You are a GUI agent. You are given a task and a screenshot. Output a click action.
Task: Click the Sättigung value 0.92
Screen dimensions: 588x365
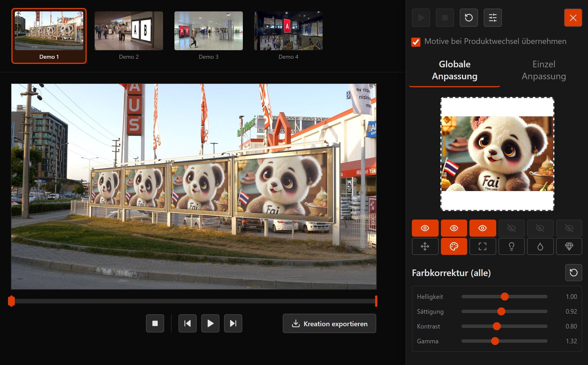pos(571,311)
